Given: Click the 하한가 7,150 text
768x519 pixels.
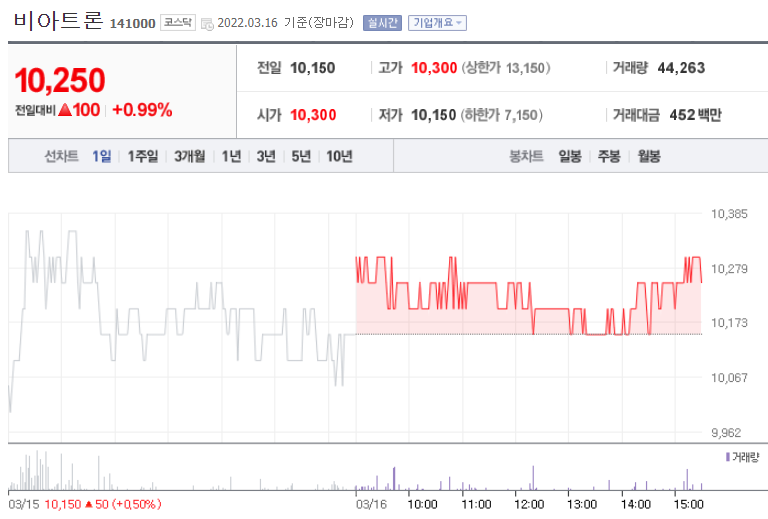Looking at the screenshot, I should click(x=501, y=115).
